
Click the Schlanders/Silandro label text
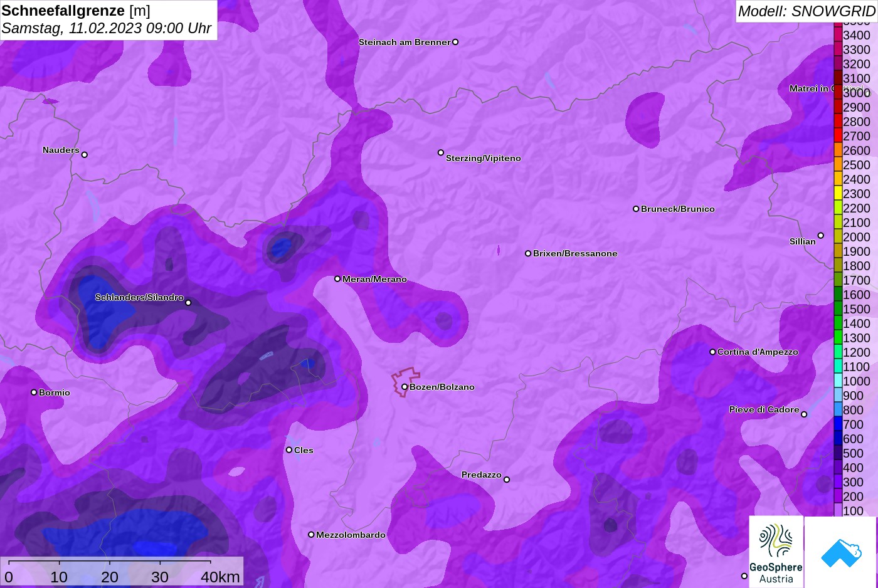pyautogui.click(x=139, y=297)
